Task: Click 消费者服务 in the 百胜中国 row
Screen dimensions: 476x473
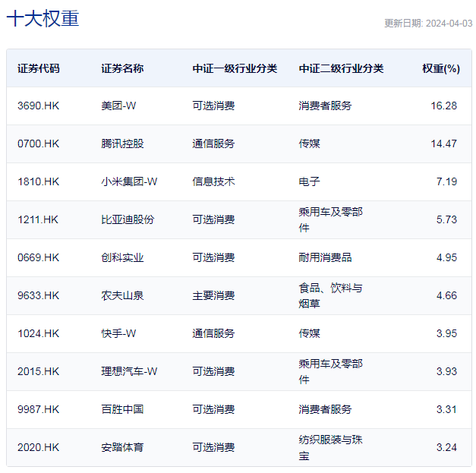Action: coord(325,409)
